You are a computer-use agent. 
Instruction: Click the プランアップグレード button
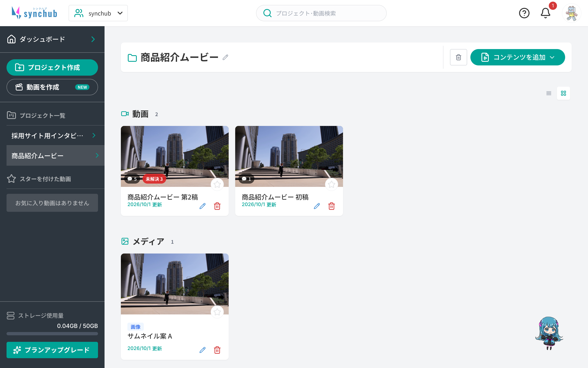52,350
